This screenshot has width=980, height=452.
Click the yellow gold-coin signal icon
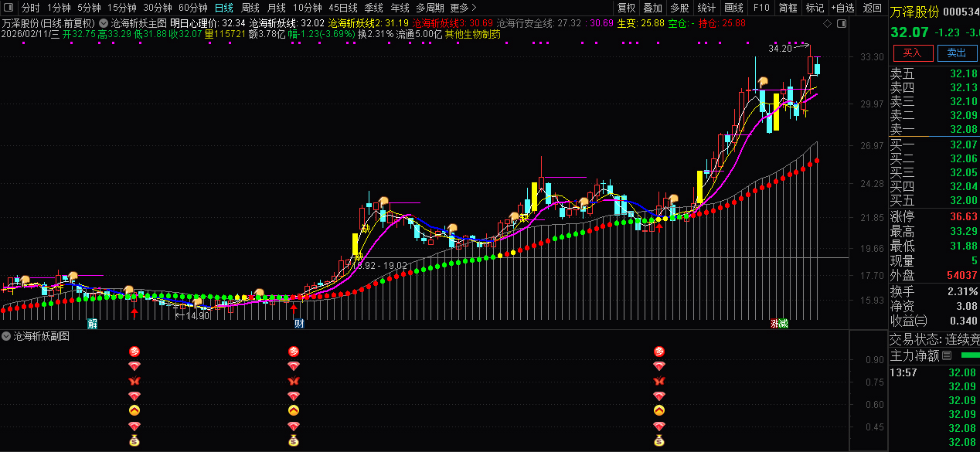click(134, 410)
